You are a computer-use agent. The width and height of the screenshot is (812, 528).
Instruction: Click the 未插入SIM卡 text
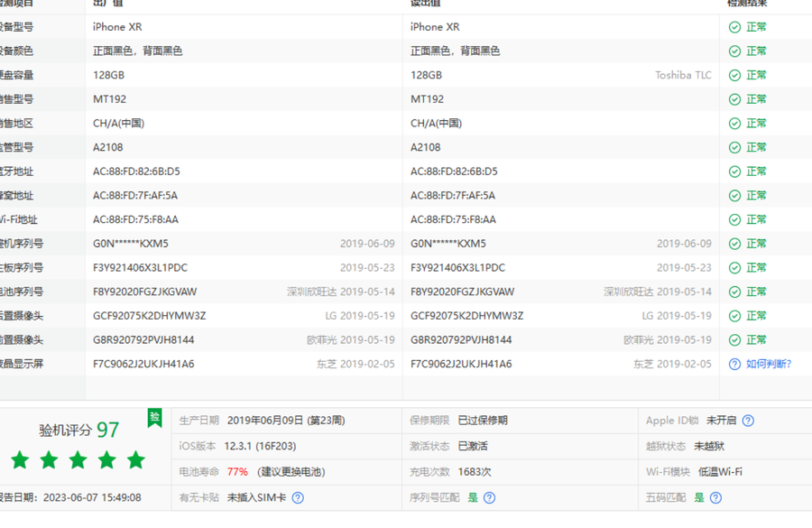[256, 498]
